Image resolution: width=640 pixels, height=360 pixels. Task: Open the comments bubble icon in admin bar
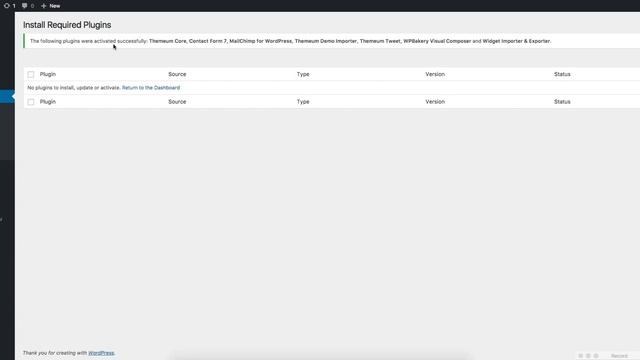(x=28, y=6)
